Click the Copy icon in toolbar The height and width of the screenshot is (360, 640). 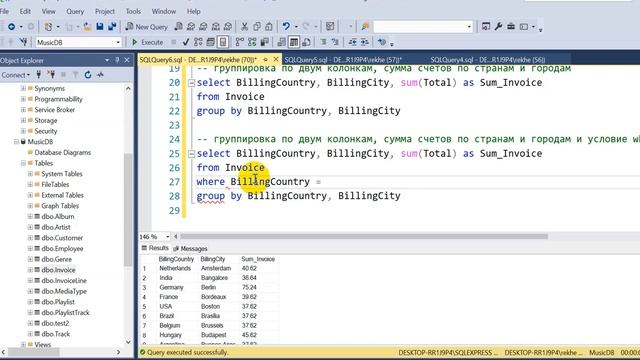[x=257, y=27]
